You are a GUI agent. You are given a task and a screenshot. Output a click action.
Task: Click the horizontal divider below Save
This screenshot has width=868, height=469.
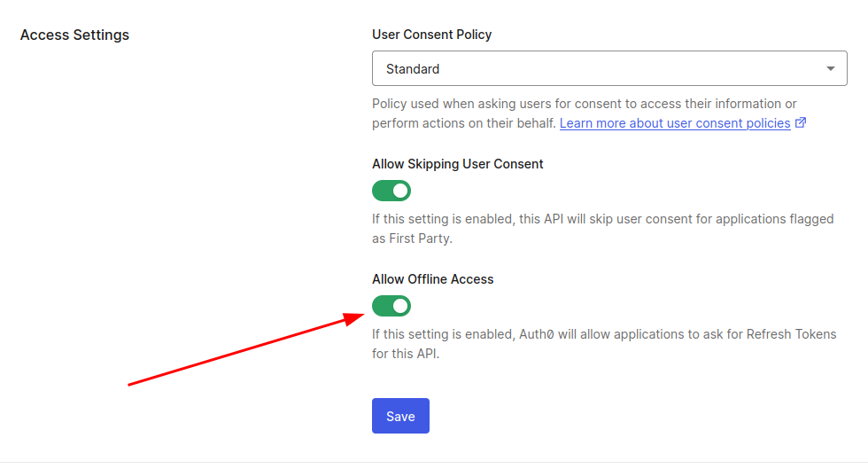pos(434,462)
